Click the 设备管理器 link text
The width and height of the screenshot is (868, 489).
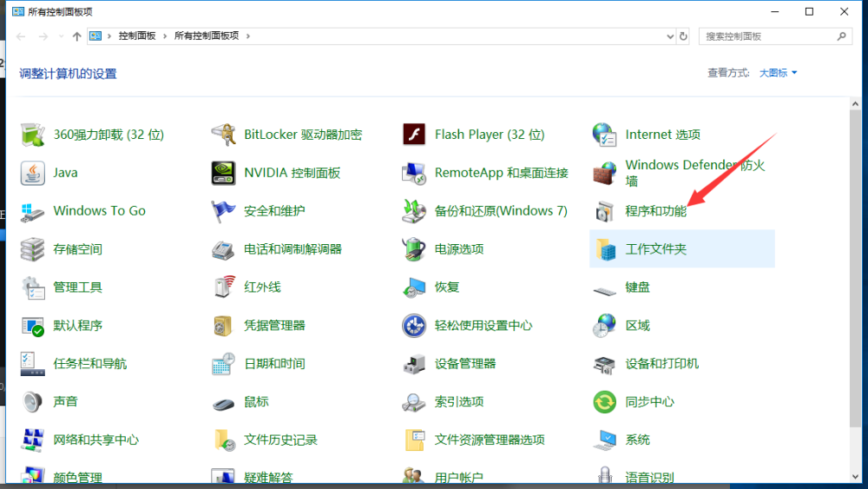click(x=465, y=364)
